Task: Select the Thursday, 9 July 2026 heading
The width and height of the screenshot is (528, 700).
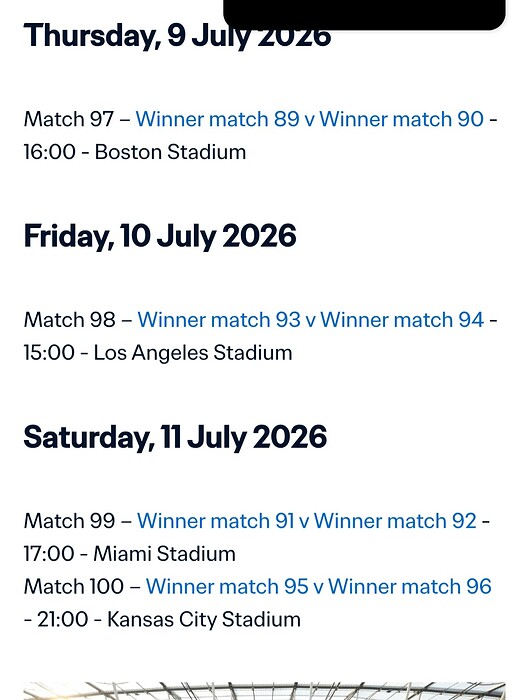Action: click(177, 36)
